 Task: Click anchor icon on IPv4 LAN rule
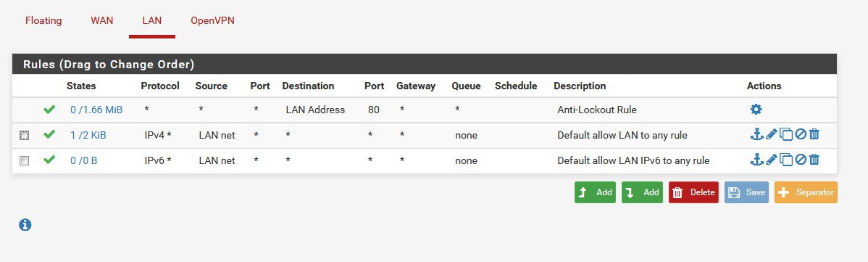756,134
